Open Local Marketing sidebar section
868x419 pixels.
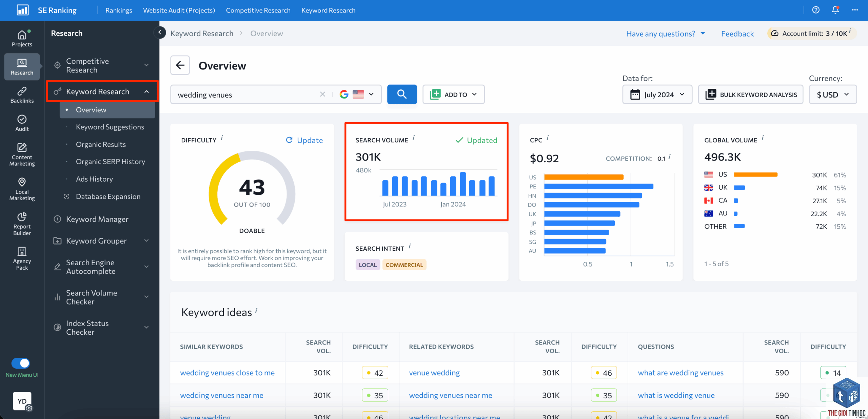point(22,189)
